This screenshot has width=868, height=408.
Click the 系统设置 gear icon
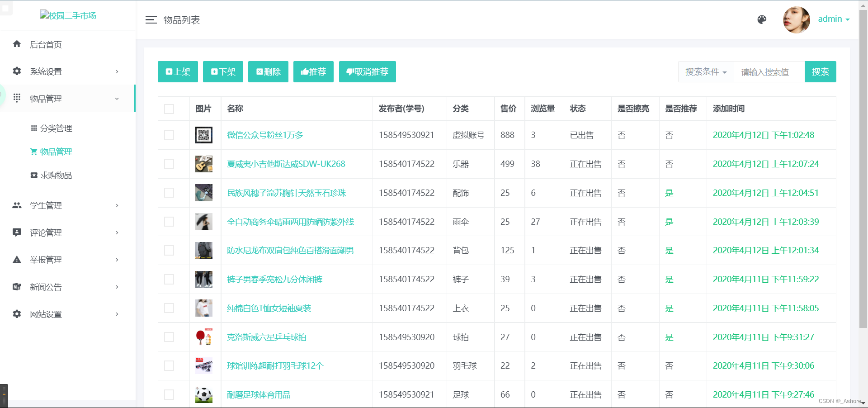[17, 71]
